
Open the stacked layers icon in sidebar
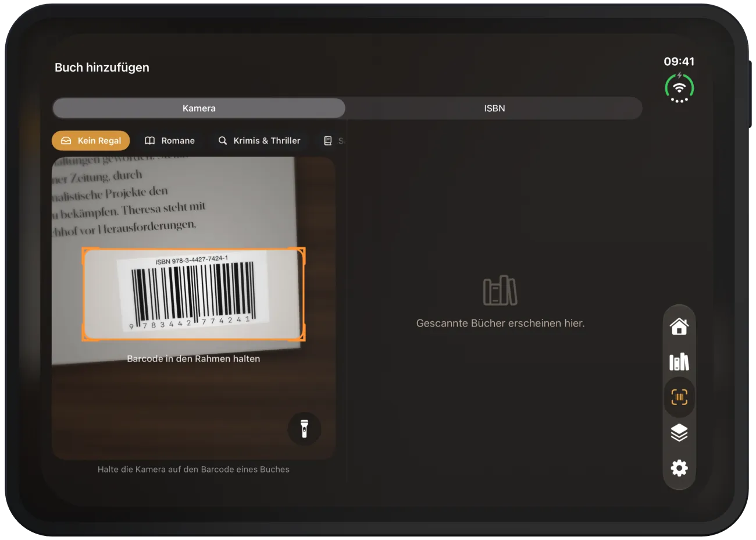tap(679, 433)
